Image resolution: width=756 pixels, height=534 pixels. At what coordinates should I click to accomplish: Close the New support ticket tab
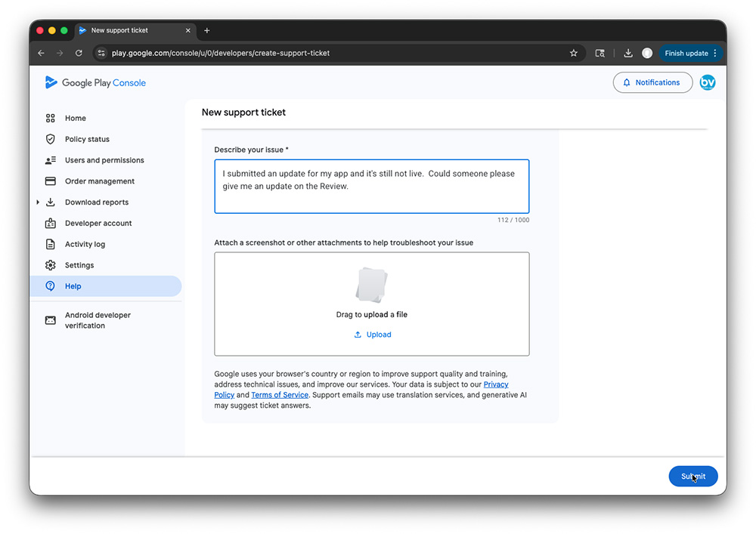[188, 30]
